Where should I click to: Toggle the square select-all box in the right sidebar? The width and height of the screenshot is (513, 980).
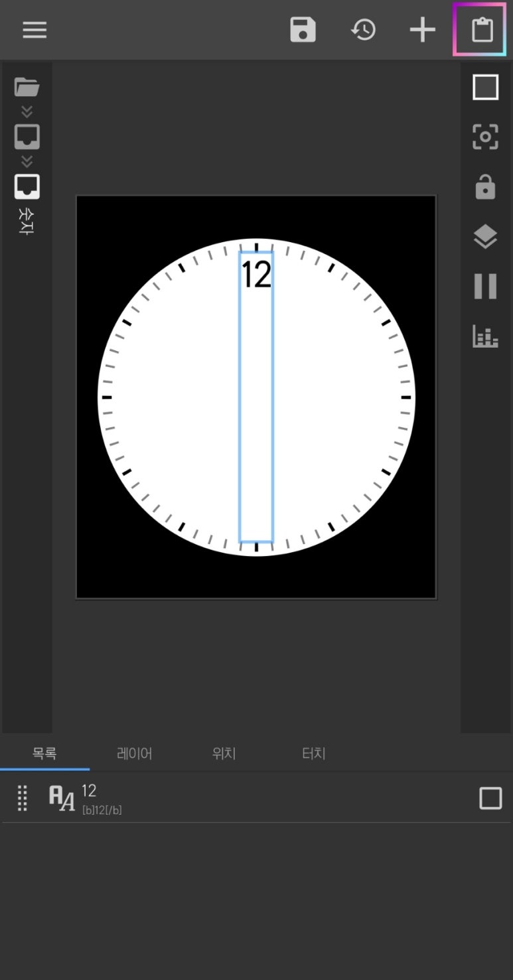[485, 87]
